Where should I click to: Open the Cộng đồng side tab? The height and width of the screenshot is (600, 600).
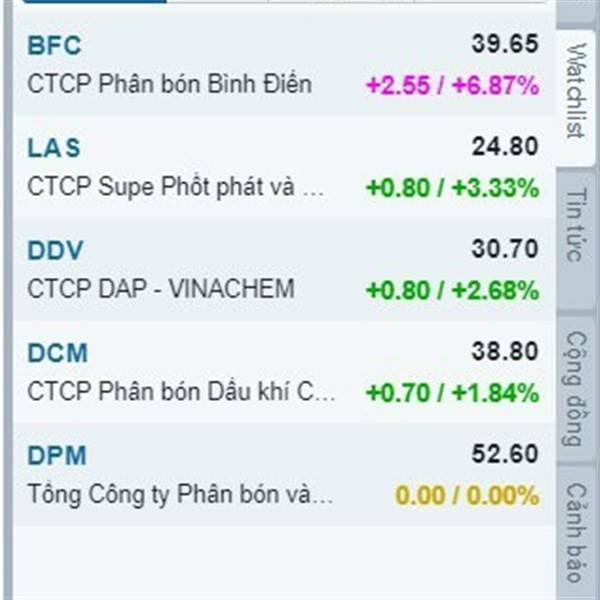point(576,389)
